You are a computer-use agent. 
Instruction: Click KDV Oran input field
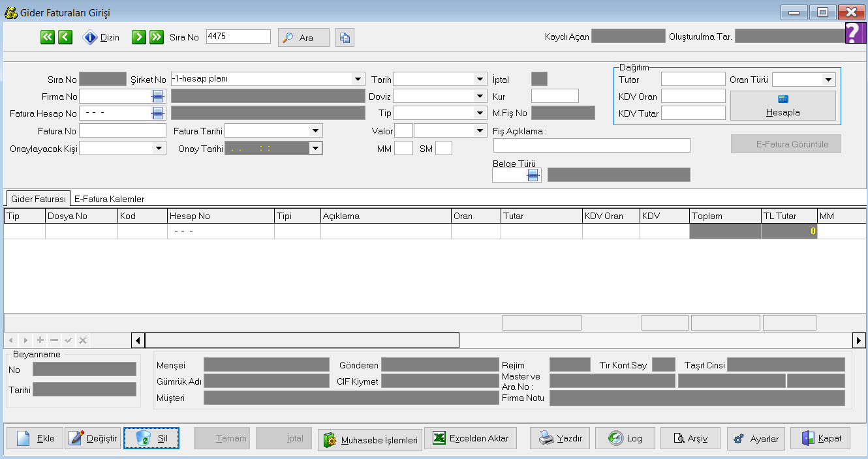click(x=693, y=96)
